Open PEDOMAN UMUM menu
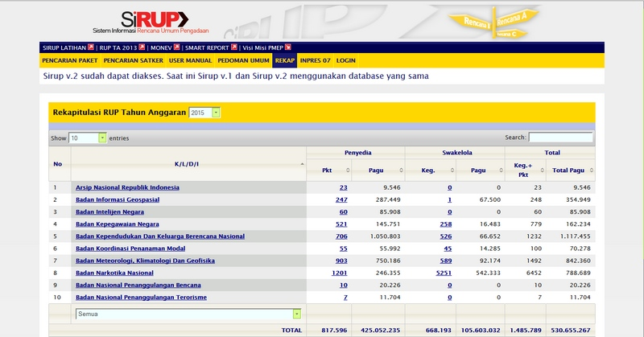This screenshot has width=644, height=337. point(244,60)
